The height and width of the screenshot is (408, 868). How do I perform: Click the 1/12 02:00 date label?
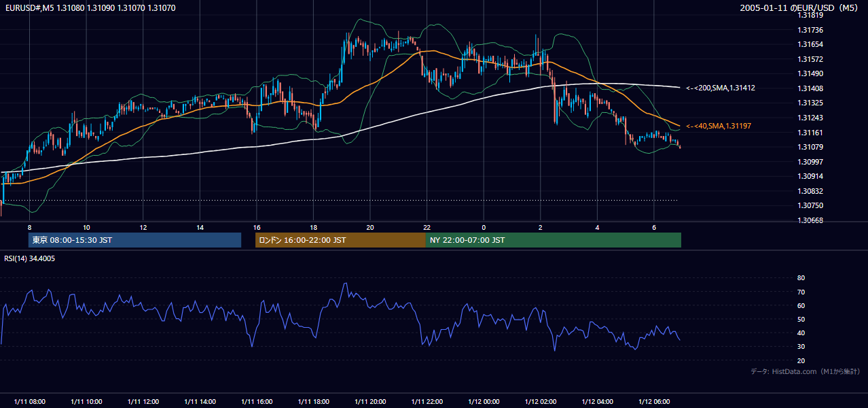(x=540, y=402)
